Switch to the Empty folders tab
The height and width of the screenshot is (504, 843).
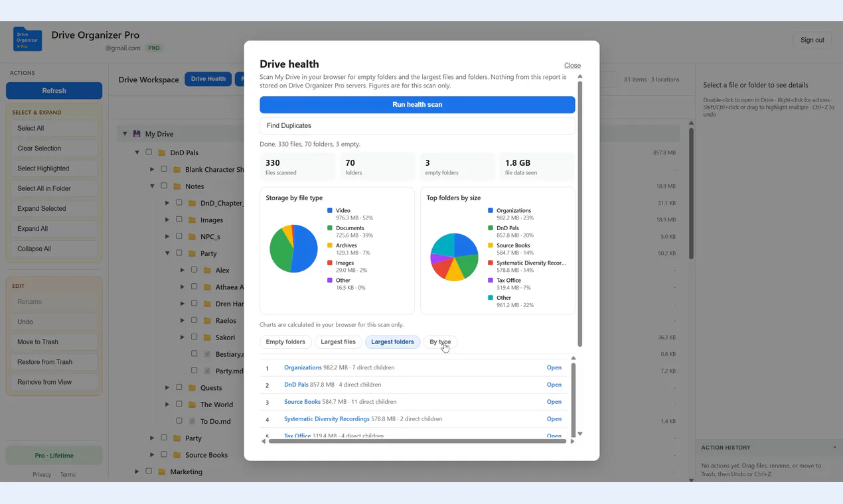click(285, 342)
